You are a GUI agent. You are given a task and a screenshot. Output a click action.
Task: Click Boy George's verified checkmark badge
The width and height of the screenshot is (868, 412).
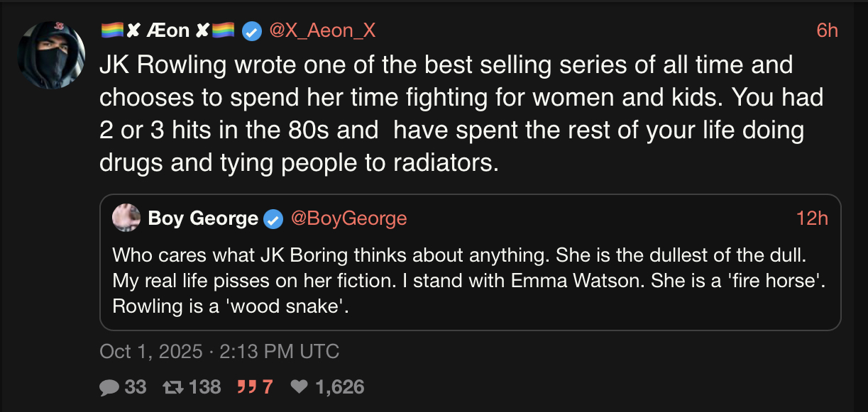pyautogui.click(x=273, y=219)
